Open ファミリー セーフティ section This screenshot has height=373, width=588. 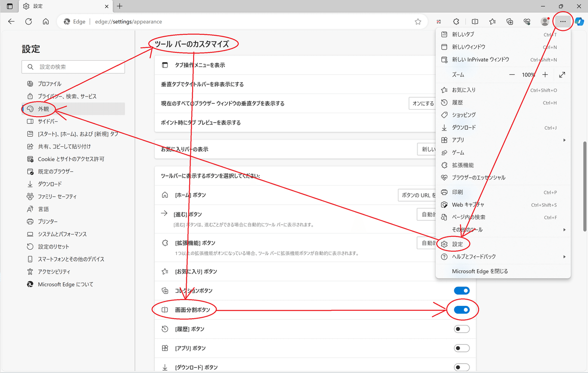point(73,197)
